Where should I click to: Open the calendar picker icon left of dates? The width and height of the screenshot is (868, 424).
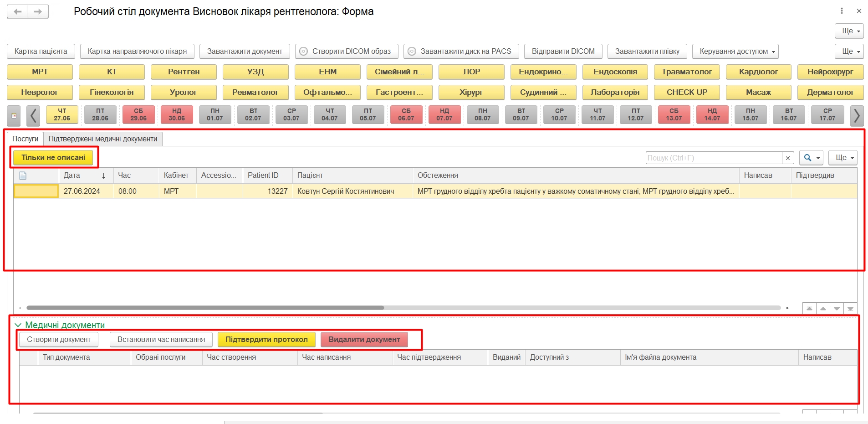click(14, 115)
